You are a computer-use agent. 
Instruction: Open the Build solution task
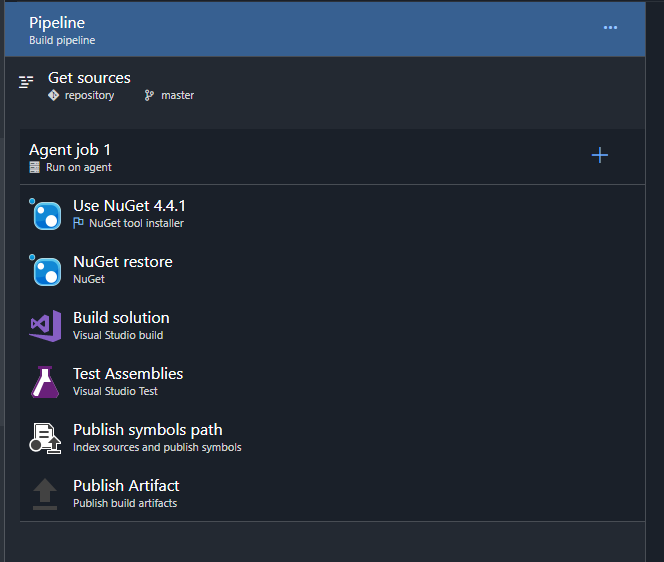point(332,326)
